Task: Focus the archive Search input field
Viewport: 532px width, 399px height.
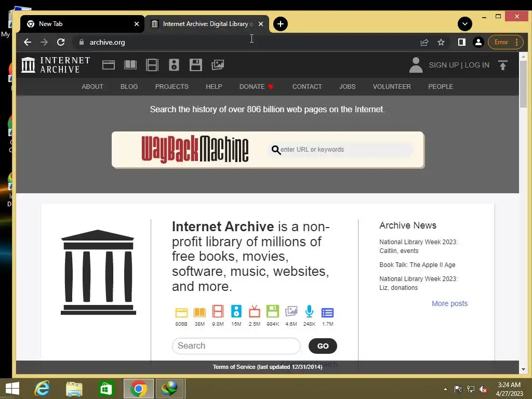Action: pos(236,345)
